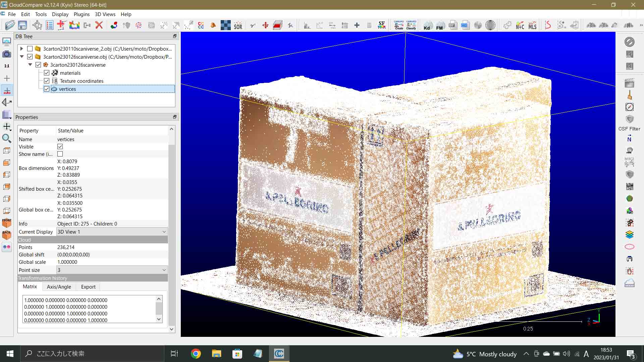
Task: Delete the selected entity with red X
Action: pyautogui.click(x=99, y=25)
